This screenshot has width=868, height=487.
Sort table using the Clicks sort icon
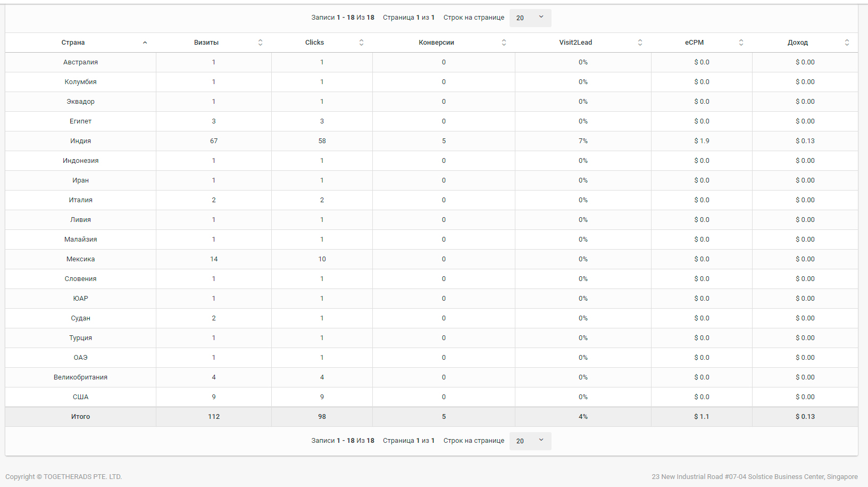(361, 43)
